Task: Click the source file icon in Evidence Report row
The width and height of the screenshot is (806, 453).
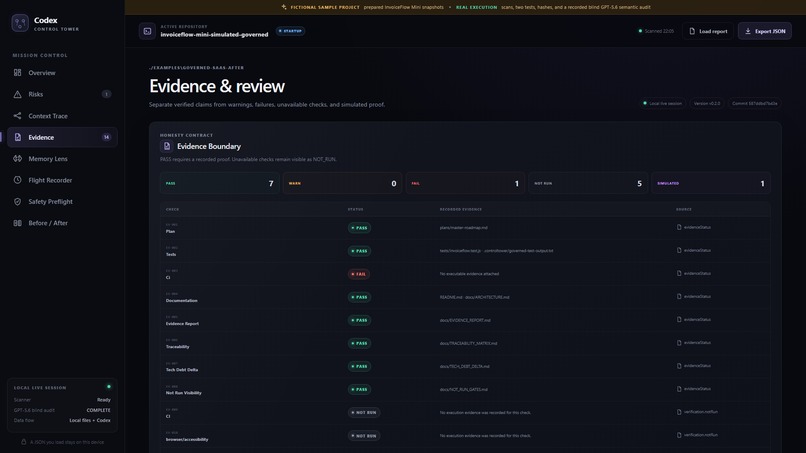Action: coord(679,320)
